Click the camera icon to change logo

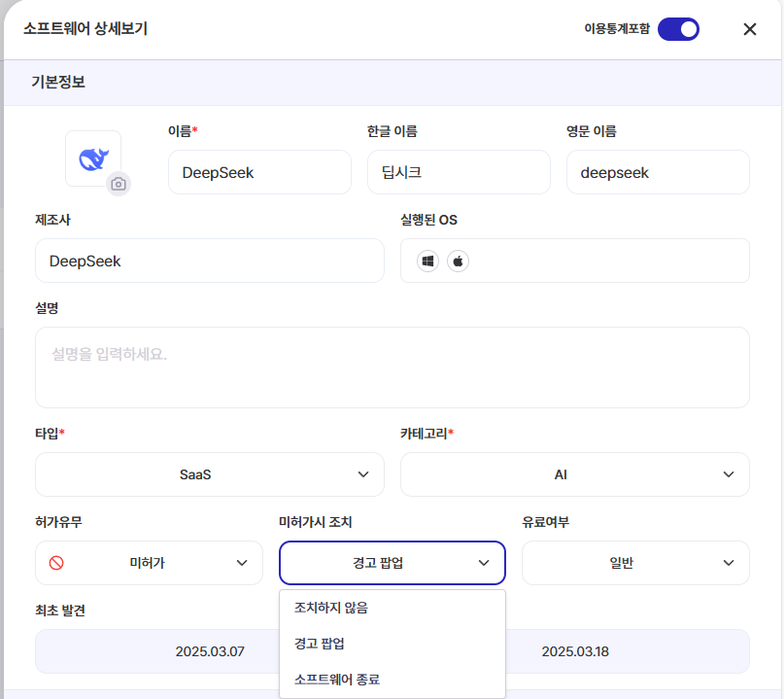click(119, 184)
